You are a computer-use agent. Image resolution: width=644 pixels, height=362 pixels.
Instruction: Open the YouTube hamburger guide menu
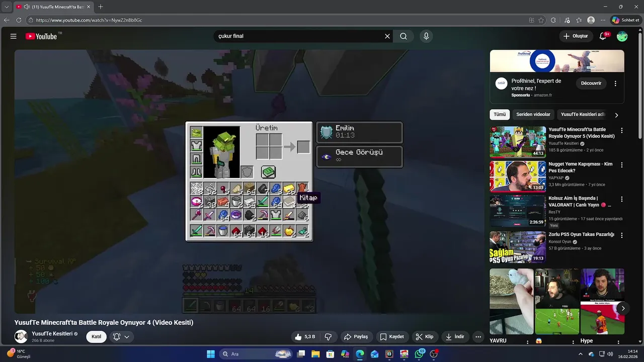(x=14, y=36)
